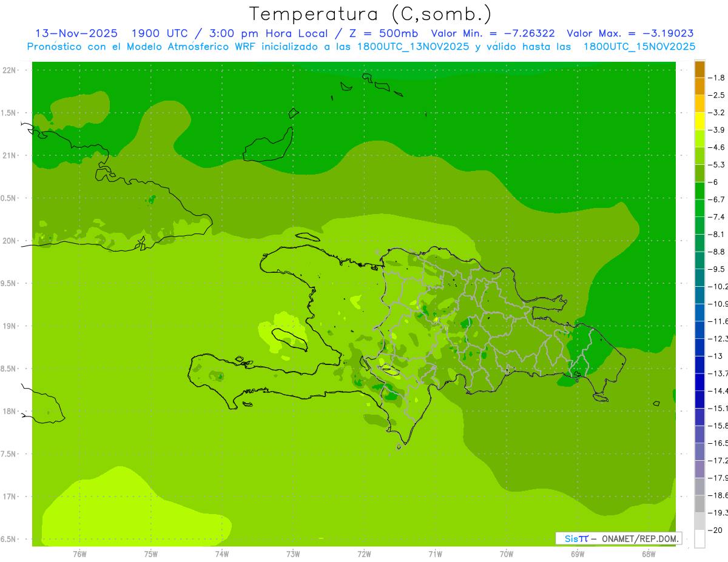Image resolution: width=728 pixels, height=562 pixels.
Task: Click the "-17.2" legend label
Action: (718, 461)
